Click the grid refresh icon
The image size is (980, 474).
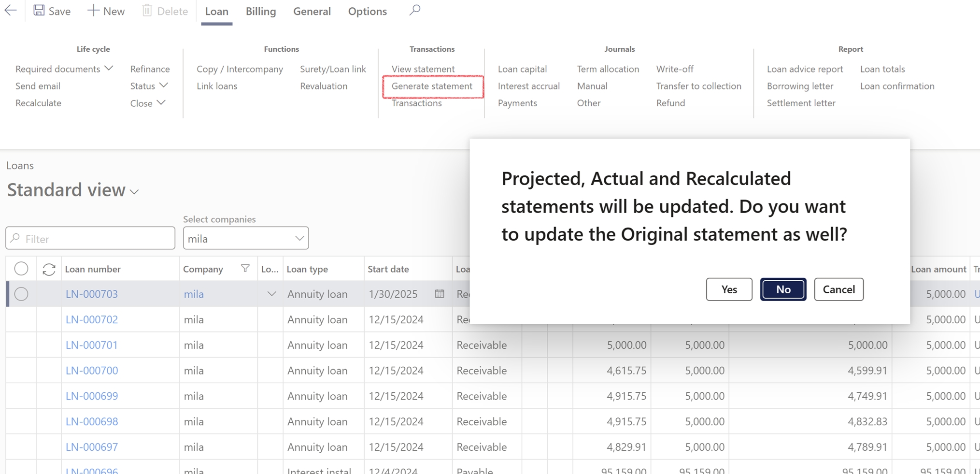point(49,269)
